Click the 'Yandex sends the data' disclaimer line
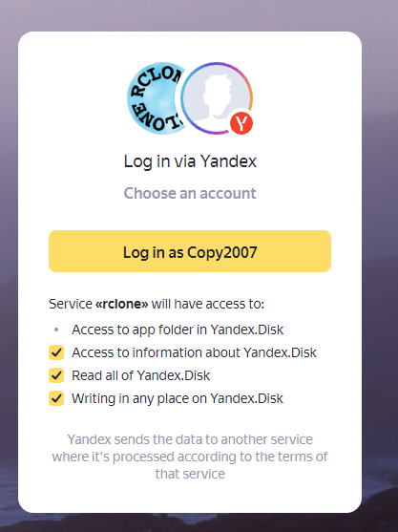Screen dimensions: 398x532 coord(190,439)
